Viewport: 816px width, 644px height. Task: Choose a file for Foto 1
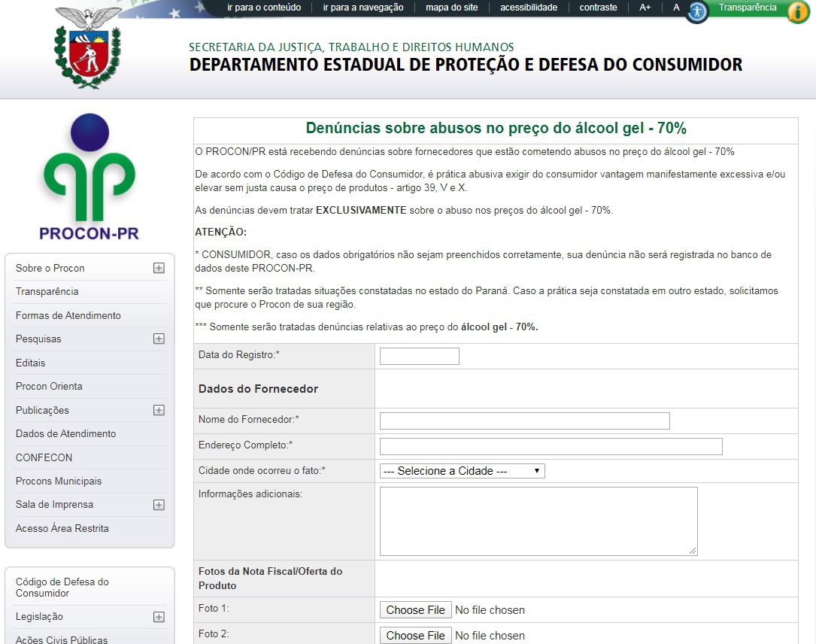(415, 610)
